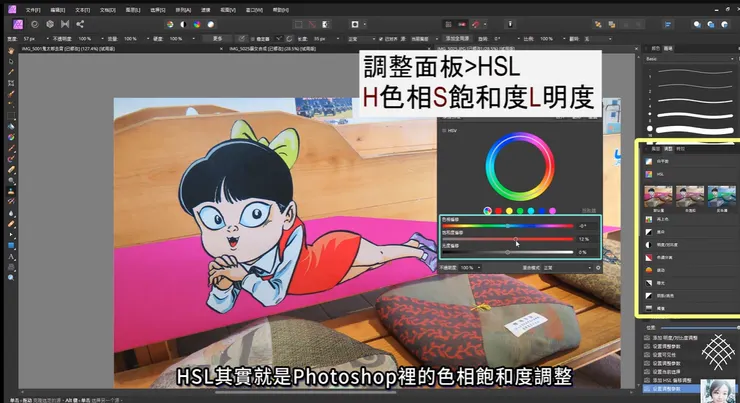Screen dimensions: 740x403
Task: Switch to the Tone Mapping persona
Action: coord(65,24)
